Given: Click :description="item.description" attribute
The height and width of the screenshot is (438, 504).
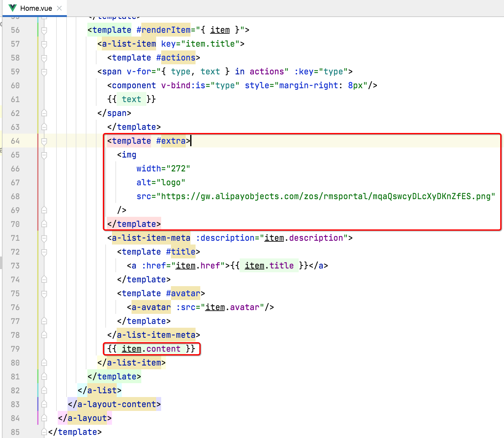Looking at the screenshot, I should [272, 238].
